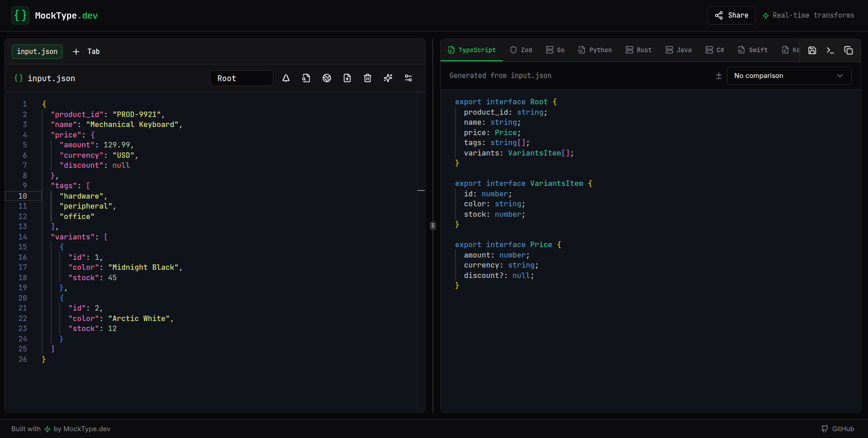Enable Real-time transforms
The image size is (868, 438).
(x=808, y=15)
